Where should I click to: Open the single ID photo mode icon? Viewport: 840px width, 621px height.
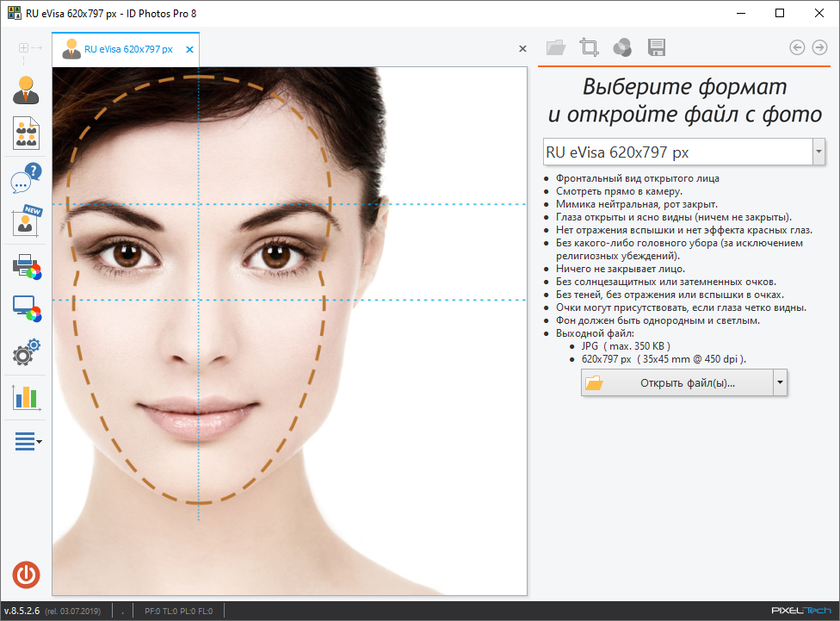[x=26, y=90]
